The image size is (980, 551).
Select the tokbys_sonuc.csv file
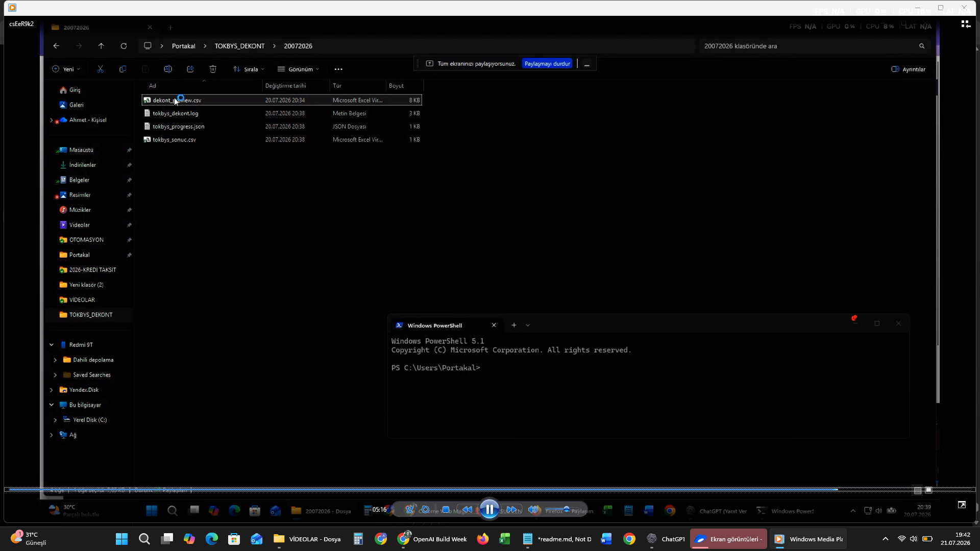[x=282, y=140]
